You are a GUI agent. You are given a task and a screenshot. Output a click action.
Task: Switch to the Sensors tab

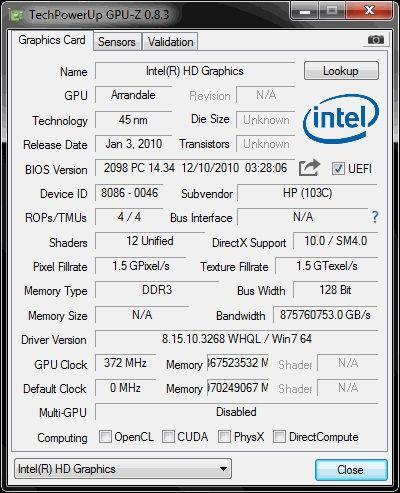(x=117, y=42)
